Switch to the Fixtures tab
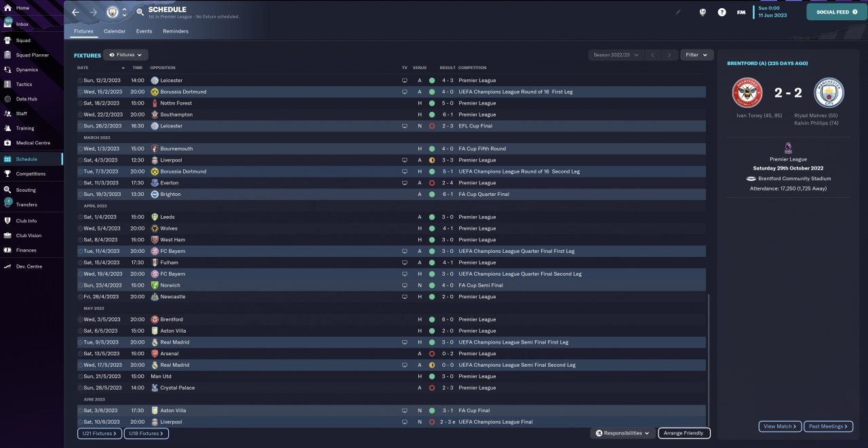The height and width of the screenshot is (448, 868). 83,31
